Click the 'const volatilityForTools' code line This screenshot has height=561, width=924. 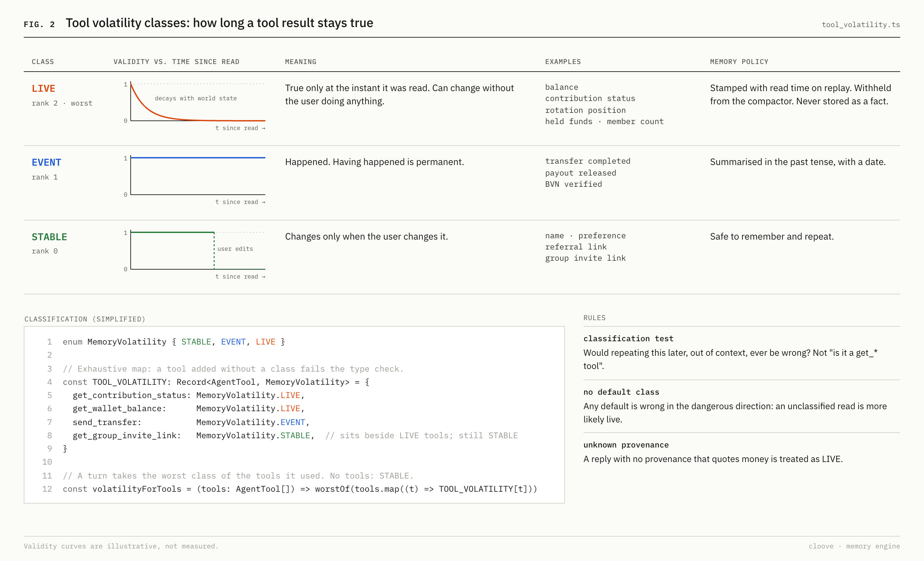tap(300, 489)
